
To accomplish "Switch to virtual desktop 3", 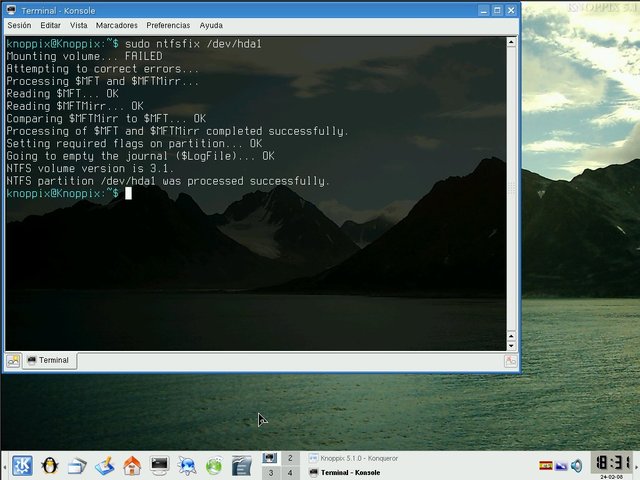I will 271,473.
